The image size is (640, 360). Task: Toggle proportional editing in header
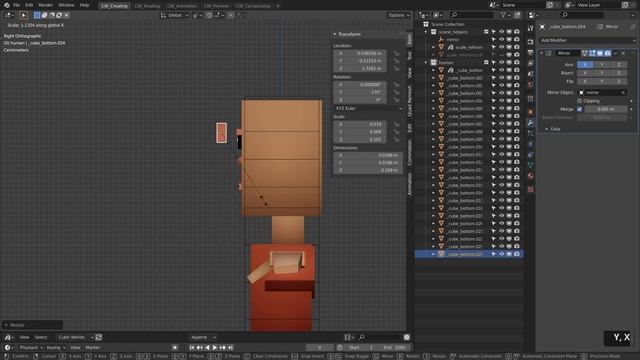click(231, 15)
